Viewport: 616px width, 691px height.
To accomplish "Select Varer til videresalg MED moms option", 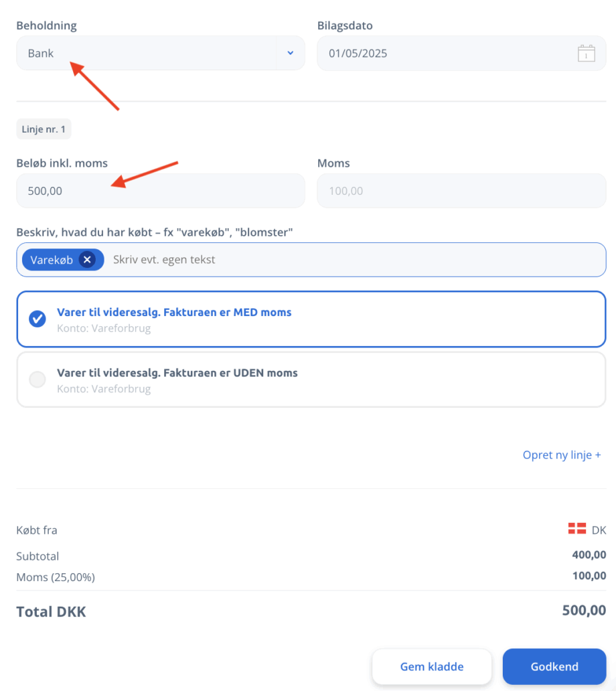I will tap(311, 319).
